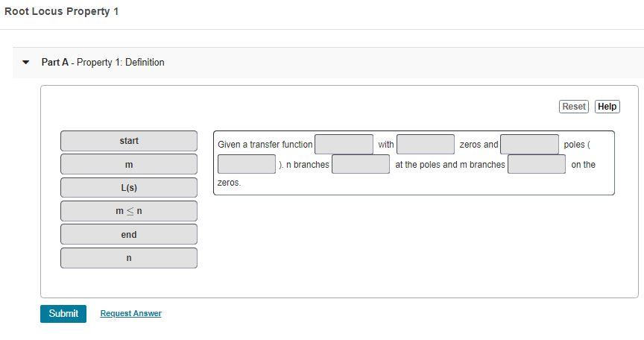Open the Request Answer link

click(131, 313)
